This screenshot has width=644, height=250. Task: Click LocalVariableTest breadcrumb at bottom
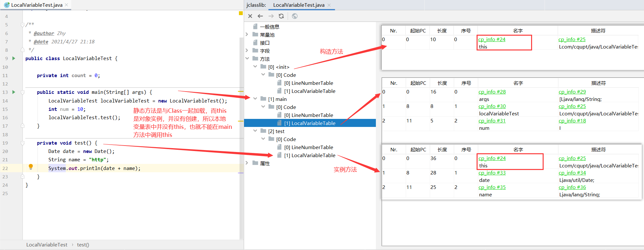(x=47, y=245)
